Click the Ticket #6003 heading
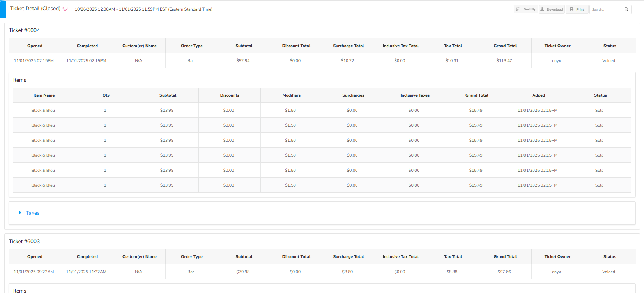 click(24, 242)
